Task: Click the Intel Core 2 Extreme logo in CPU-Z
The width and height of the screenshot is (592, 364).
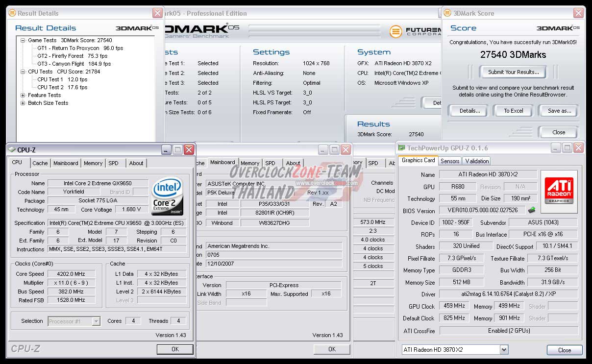Action: click(168, 197)
